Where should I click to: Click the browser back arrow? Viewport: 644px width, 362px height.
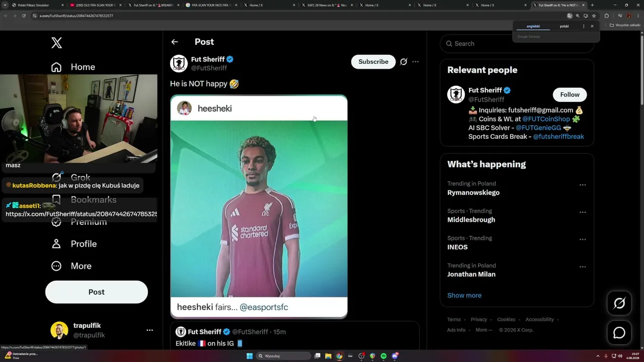pos(6,16)
